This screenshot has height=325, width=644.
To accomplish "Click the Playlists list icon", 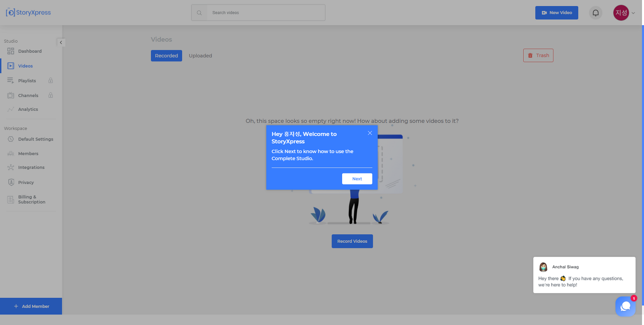I will pos(11,81).
